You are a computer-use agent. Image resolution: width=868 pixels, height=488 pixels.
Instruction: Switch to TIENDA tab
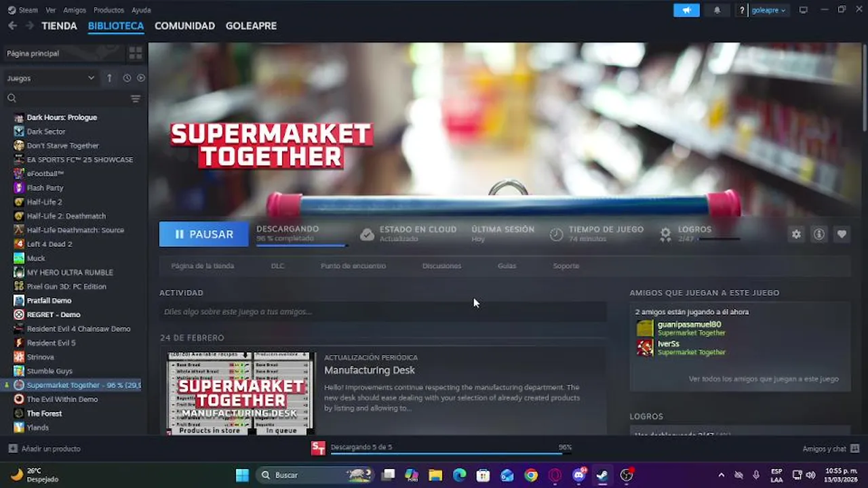click(x=59, y=26)
